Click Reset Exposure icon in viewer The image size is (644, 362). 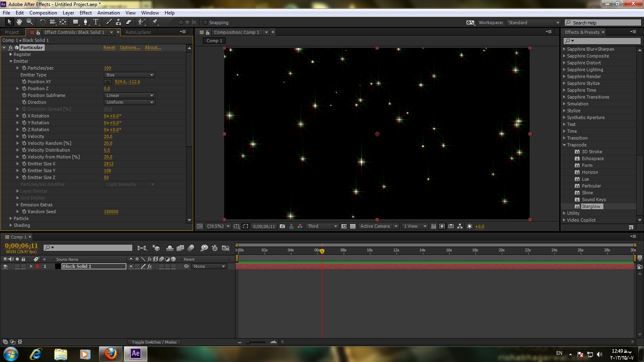point(469,226)
